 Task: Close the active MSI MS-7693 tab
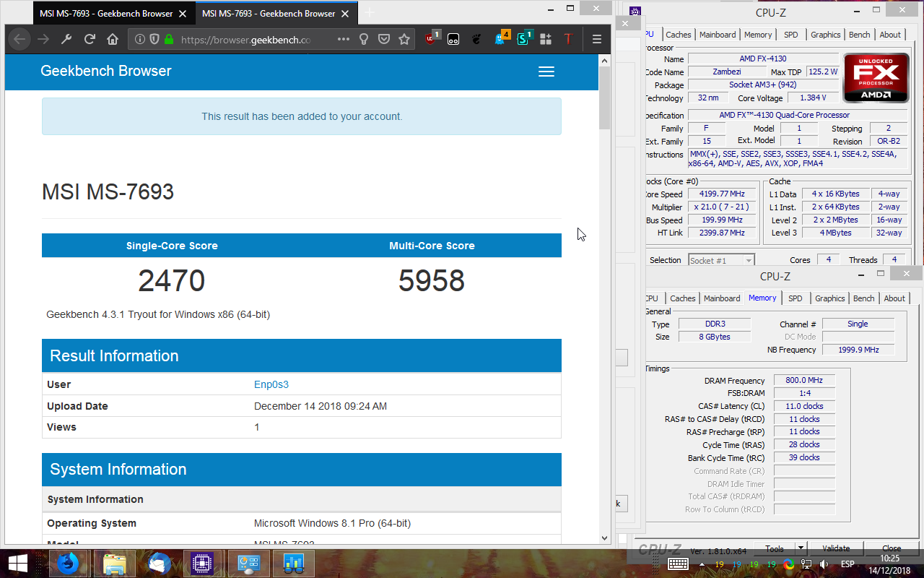pyautogui.click(x=345, y=13)
